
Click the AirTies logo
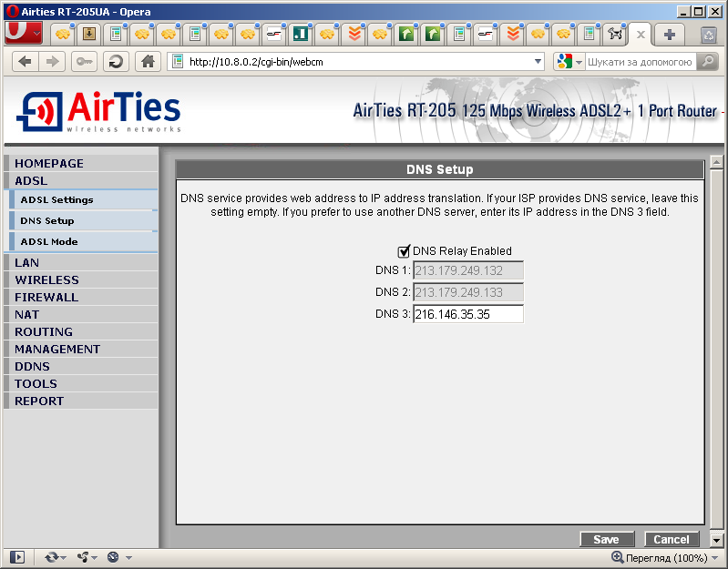click(x=99, y=111)
